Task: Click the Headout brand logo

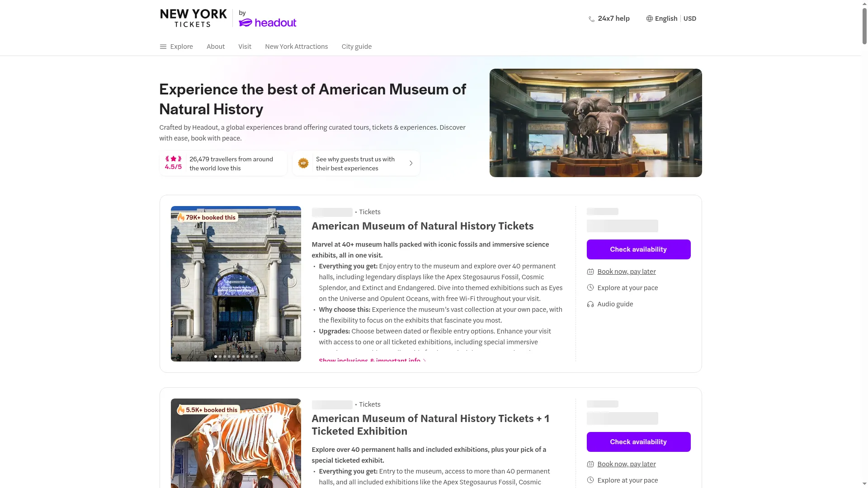Action: click(267, 22)
